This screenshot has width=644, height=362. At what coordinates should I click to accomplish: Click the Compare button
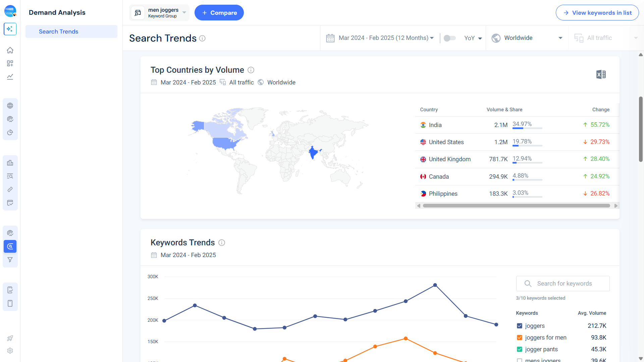pos(219,12)
